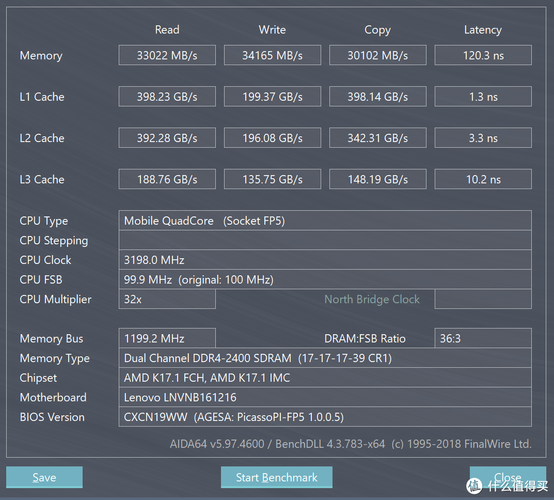The width and height of the screenshot is (554, 500).
Task: Click the L1 Cache Read value 398.23 GB/s
Action: [167, 96]
